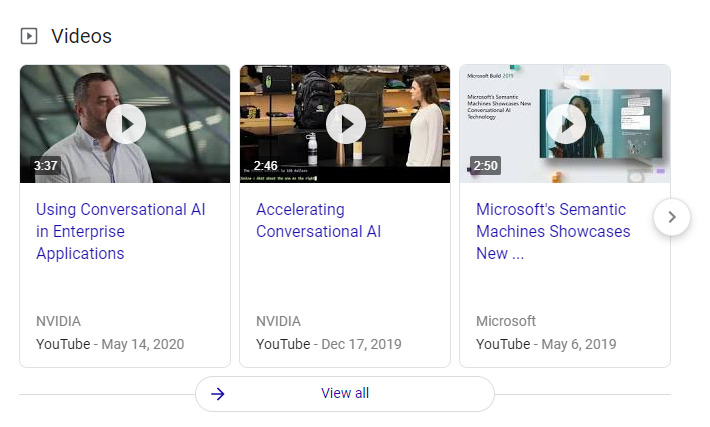Play Microsoft's Semantic Machines video
The image size is (710, 427).
tap(565, 124)
